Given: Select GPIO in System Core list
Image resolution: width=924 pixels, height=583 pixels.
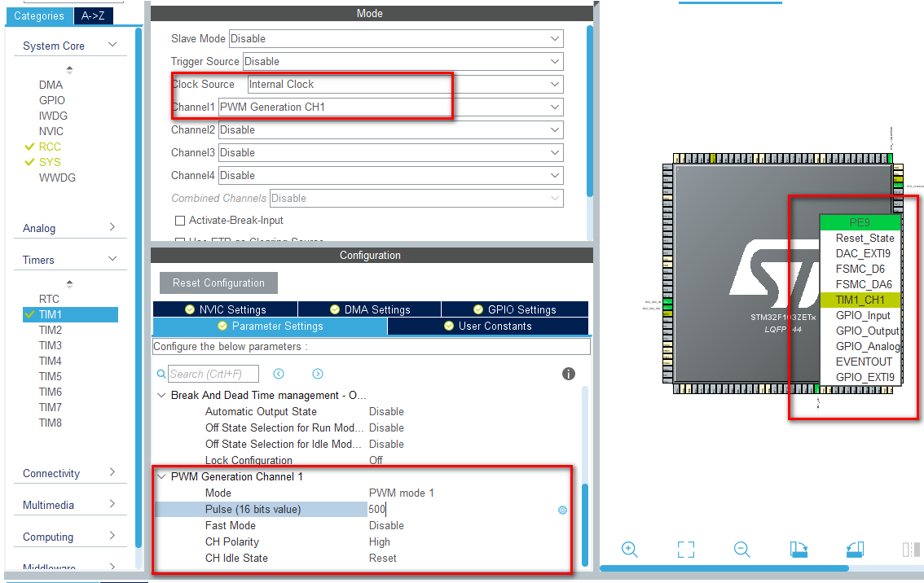Looking at the screenshot, I should pyautogui.click(x=52, y=101).
